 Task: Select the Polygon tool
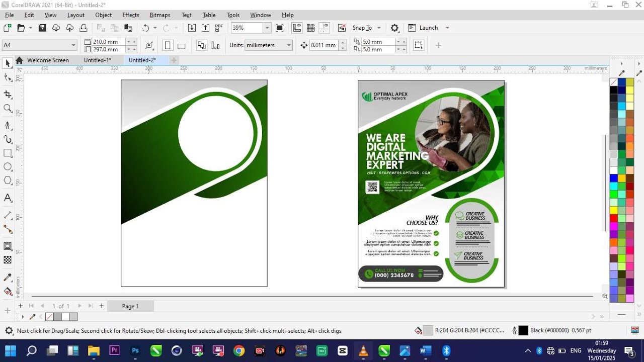click(x=8, y=180)
